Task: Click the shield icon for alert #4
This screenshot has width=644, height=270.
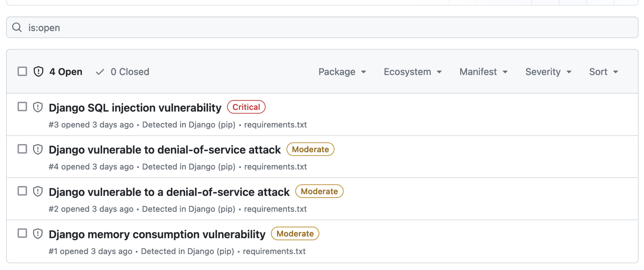Action: (38, 150)
